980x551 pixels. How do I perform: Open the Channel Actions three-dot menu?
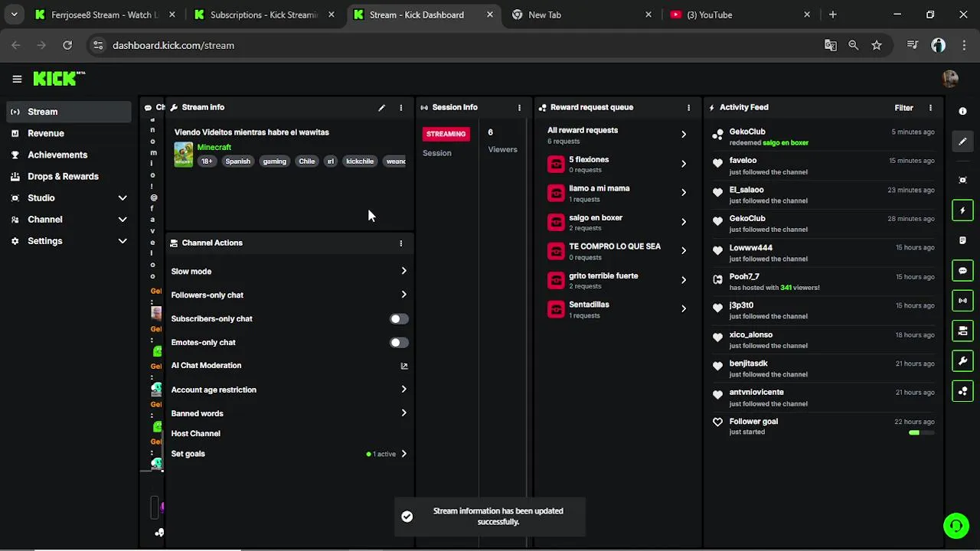[x=400, y=243]
